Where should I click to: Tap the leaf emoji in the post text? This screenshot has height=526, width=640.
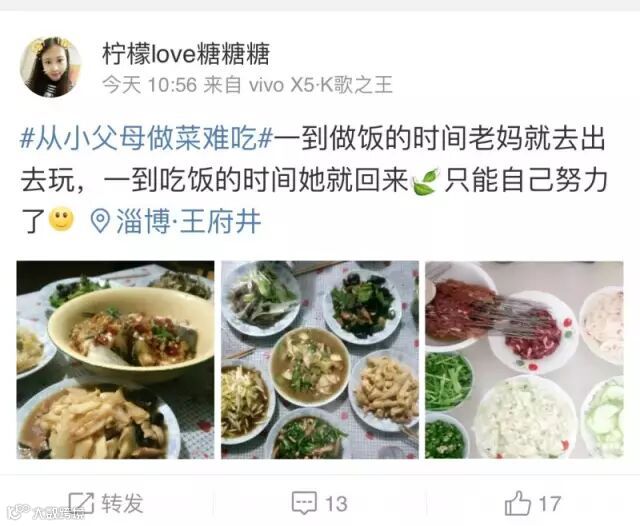[x=426, y=181]
